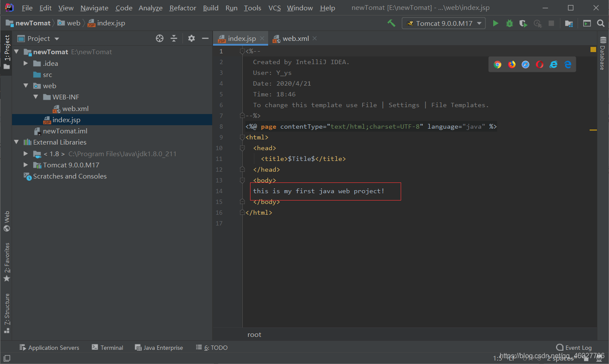
Task: Click the newTomat breadcrumb in navigation bar
Action: [28, 23]
